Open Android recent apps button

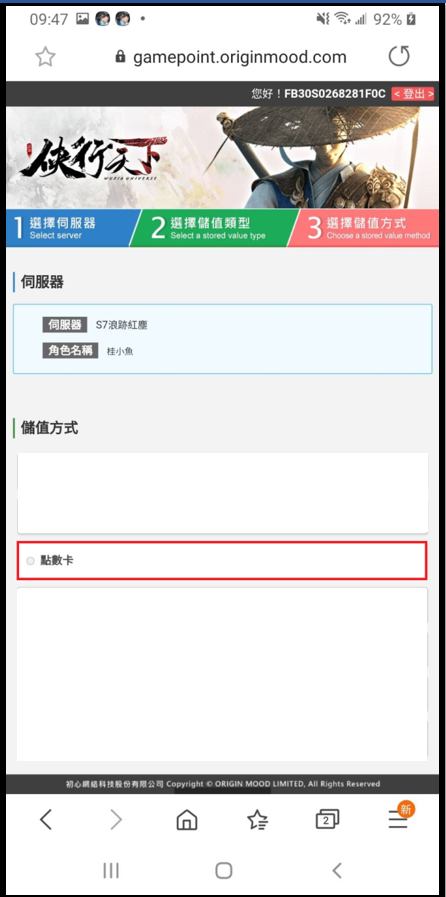click(111, 871)
